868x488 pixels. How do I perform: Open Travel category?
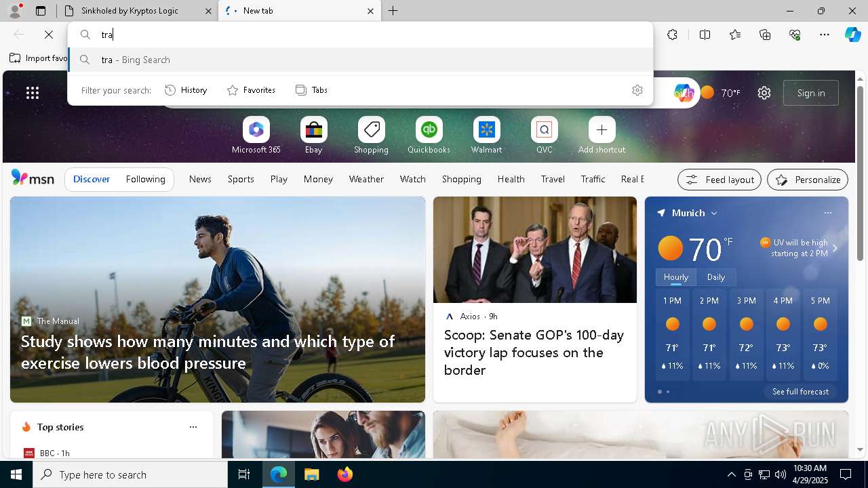point(553,179)
